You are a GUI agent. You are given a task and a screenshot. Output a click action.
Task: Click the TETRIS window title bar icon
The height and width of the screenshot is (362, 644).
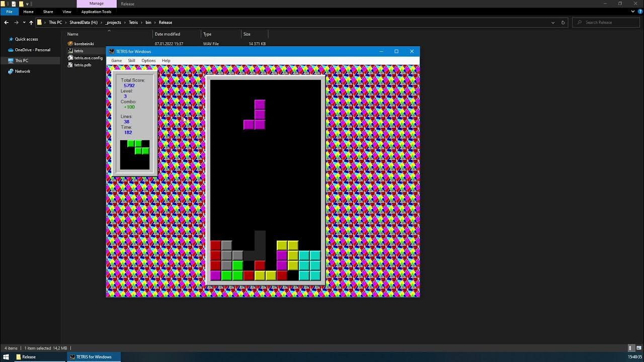click(112, 51)
